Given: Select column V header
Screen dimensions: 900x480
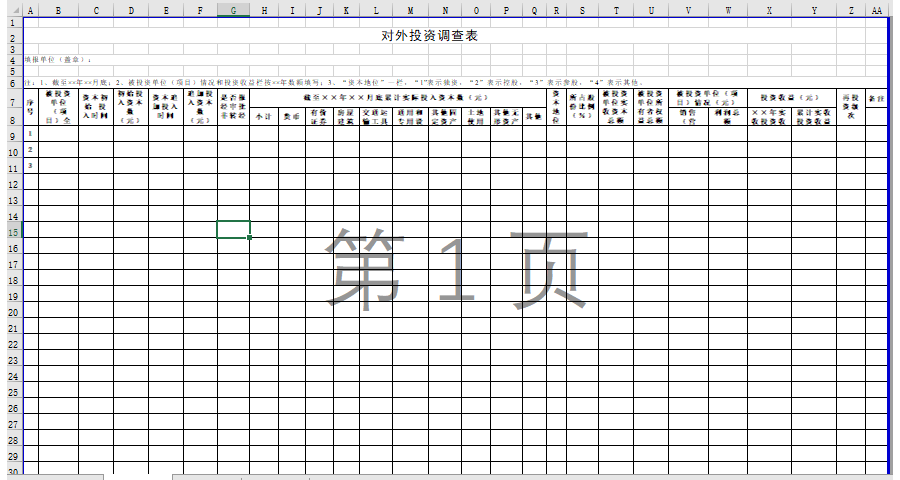Looking at the screenshot, I should (x=689, y=10).
